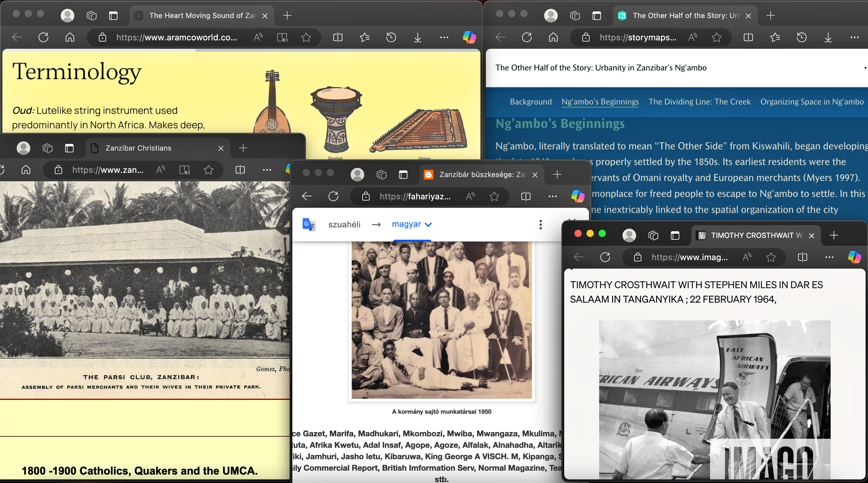Select the Zanzibár büszkesége tab

click(482, 175)
